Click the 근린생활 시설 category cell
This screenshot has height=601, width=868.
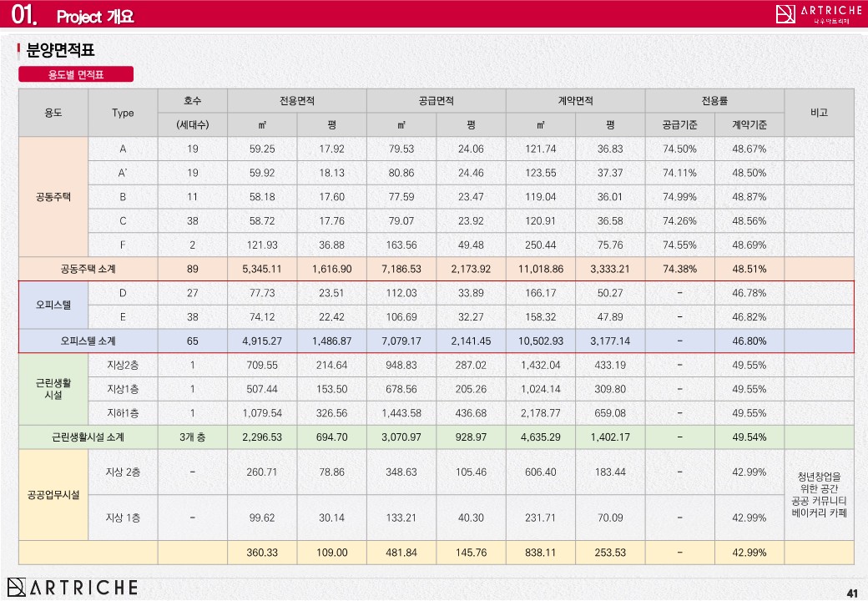tap(53, 389)
